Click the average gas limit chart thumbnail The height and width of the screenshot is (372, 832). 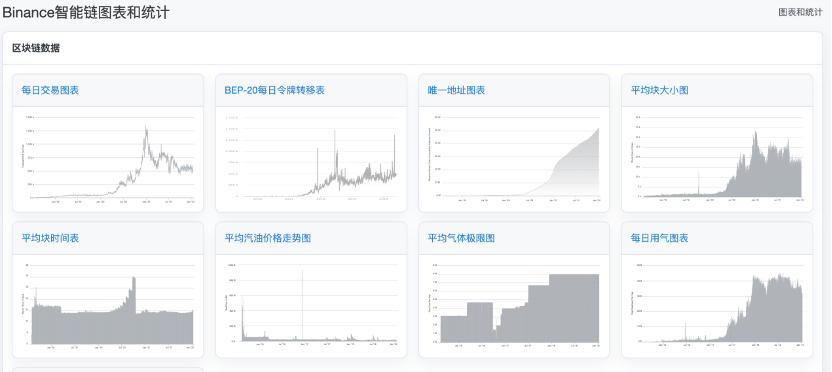tap(514, 304)
